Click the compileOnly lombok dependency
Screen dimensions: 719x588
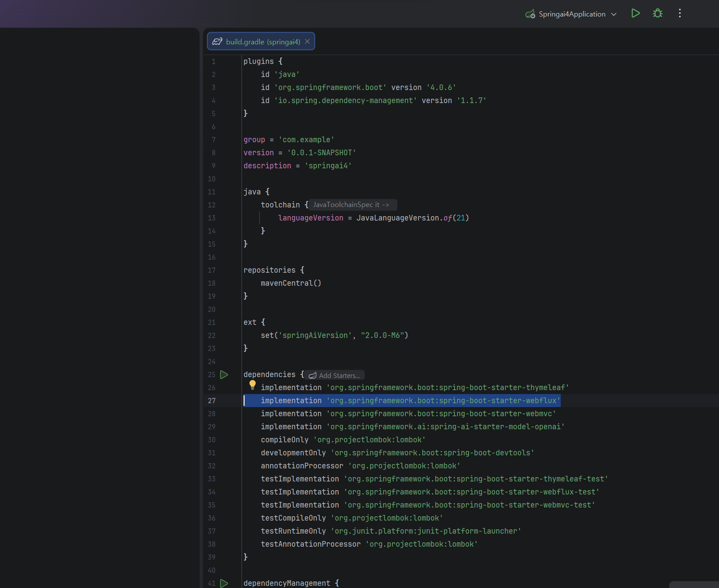click(343, 440)
